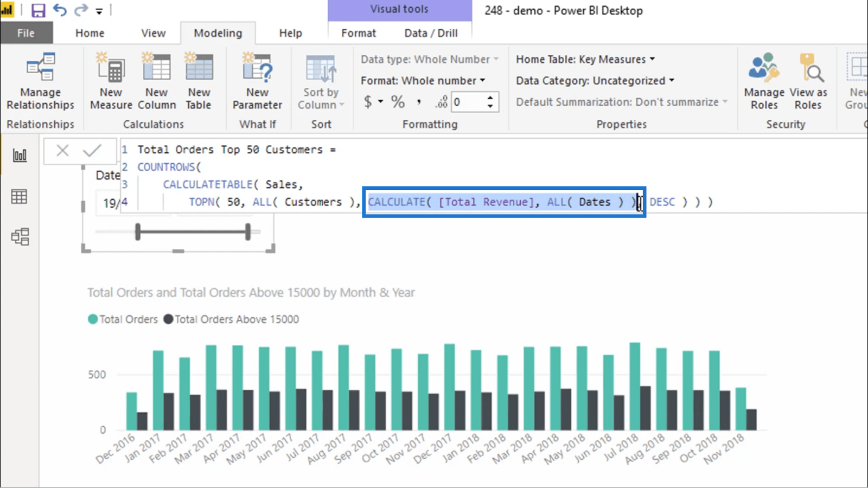Click TOPN in the formula
This screenshot has width=868, height=488.
pyautogui.click(x=201, y=202)
